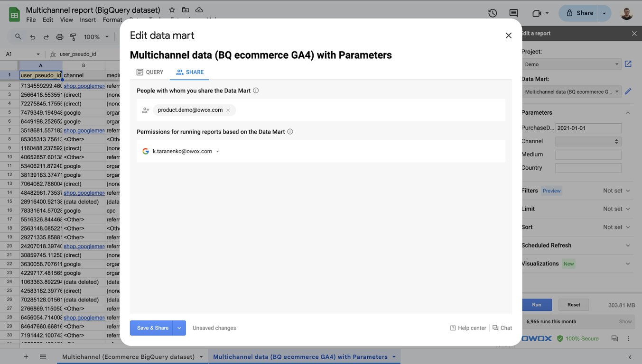
Task: Click the search menus icon
Action: coord(18,36)
